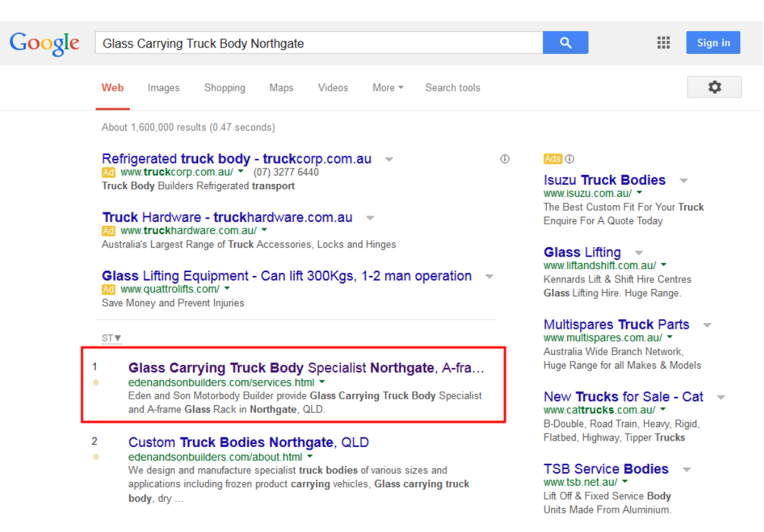
Task: Click the green URL edenandsonbuilders.com/services.html
Action: (x=221, y=383)
